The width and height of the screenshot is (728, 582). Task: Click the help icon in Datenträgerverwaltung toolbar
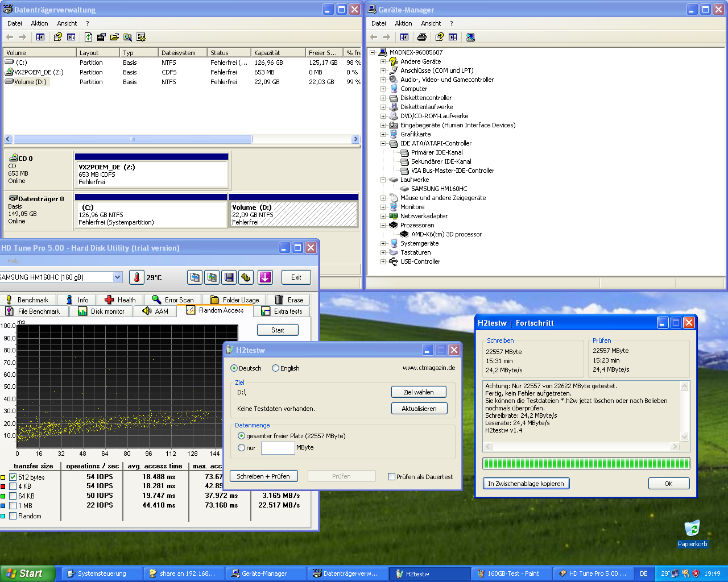click(57, 37)
